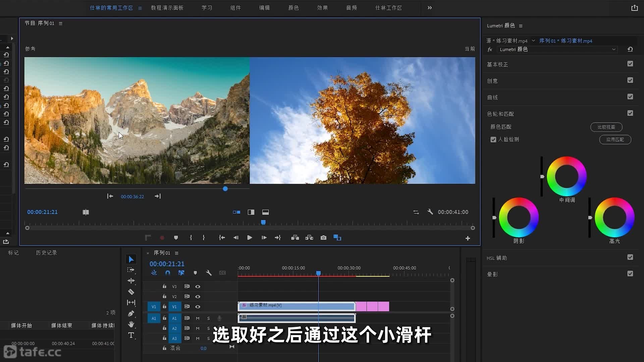The height and width of the screenshot is (362, 644).
Task: Disable the 创意 section checkbox
Action: 630,80
